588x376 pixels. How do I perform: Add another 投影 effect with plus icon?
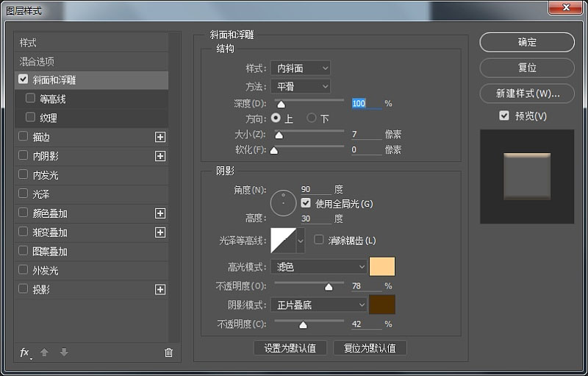[x=160, y=290]
